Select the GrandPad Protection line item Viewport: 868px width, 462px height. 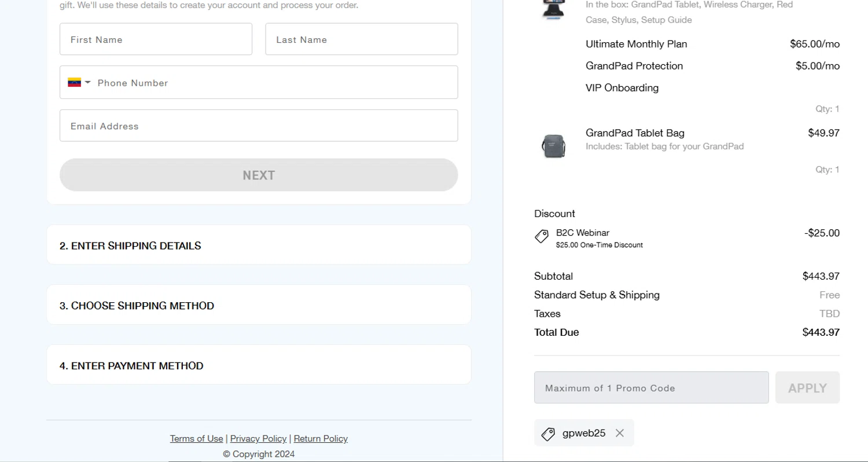point(634,66)
